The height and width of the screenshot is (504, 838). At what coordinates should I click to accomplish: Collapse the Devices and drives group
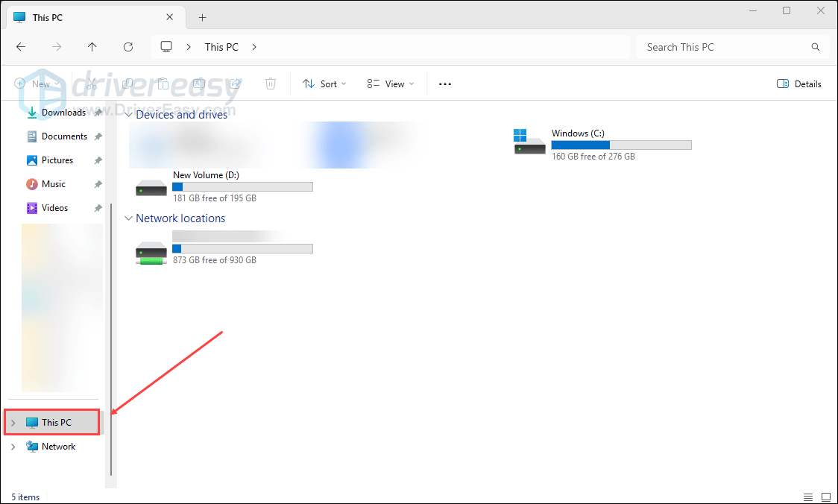point(129,116)
